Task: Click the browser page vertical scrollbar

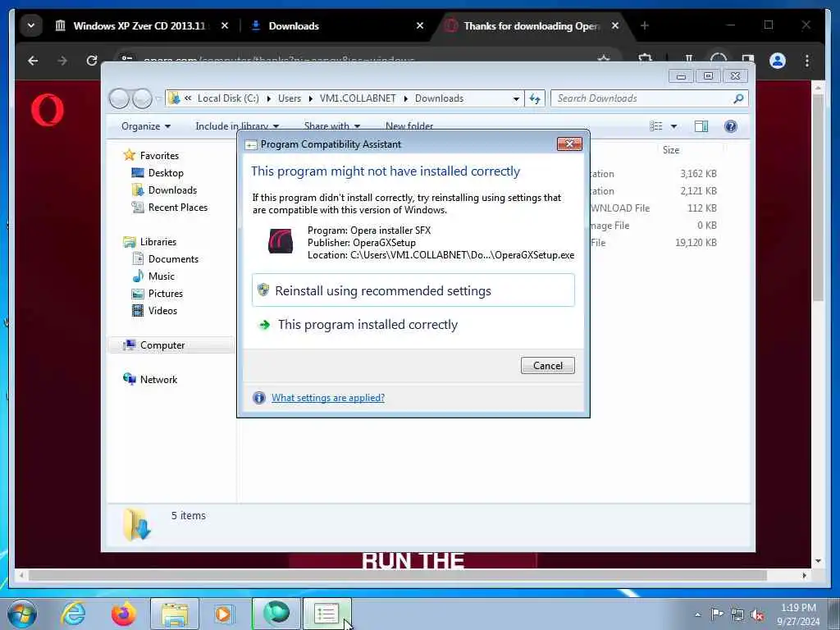Action: pos(818,197)
